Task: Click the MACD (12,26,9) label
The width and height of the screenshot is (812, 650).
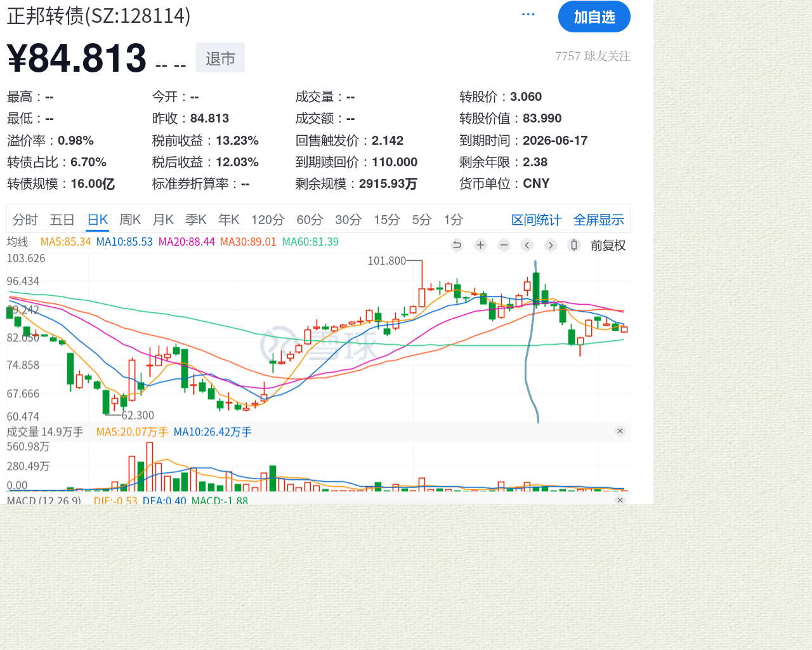Action: tap(44, 501)
